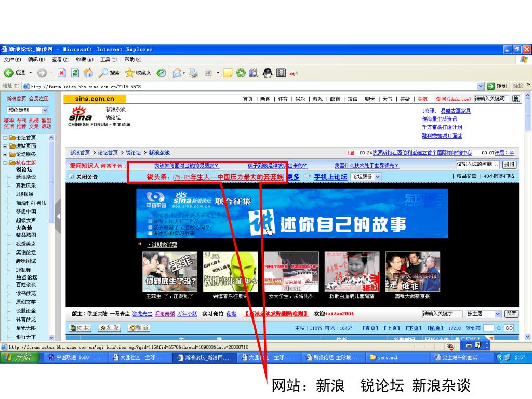Viewport: 532px width, 399px height.
Task: Click the 手机上论坛 link
Action: click(x=330, y=177)
